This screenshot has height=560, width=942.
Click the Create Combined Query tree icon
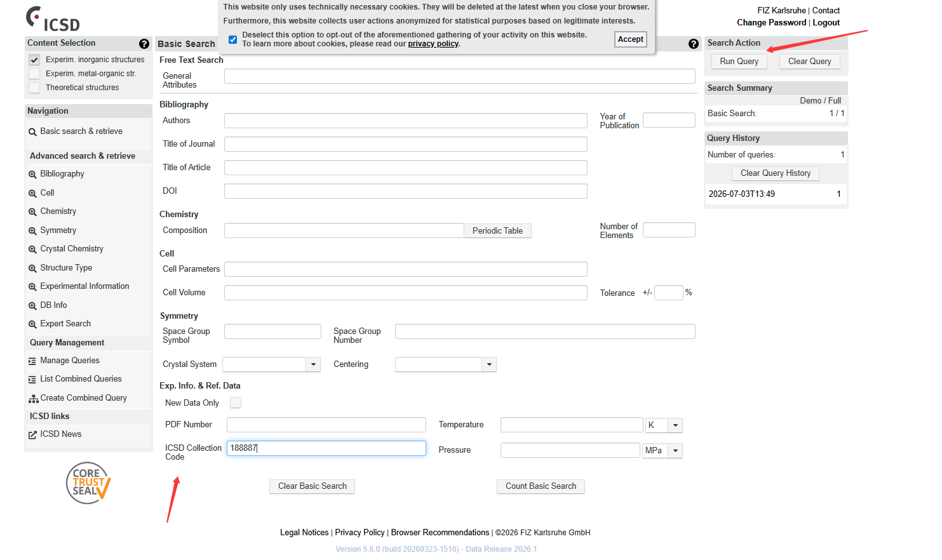pyautogui.click(x=33, y=399)
